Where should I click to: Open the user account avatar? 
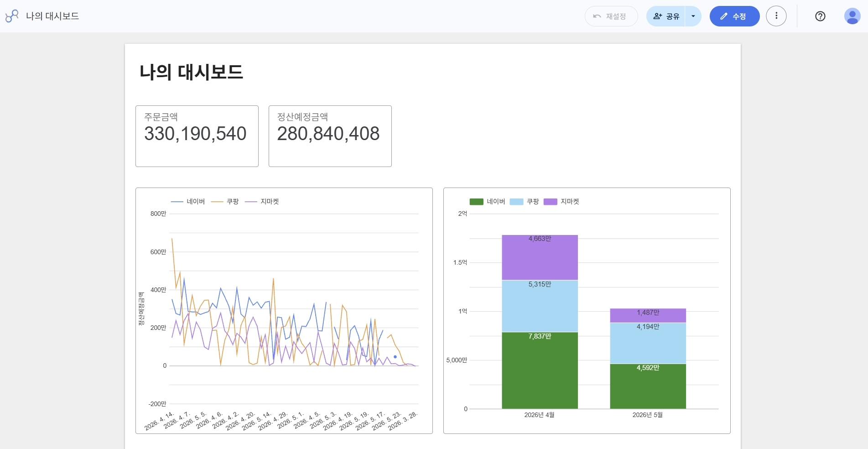coord(852,16)
